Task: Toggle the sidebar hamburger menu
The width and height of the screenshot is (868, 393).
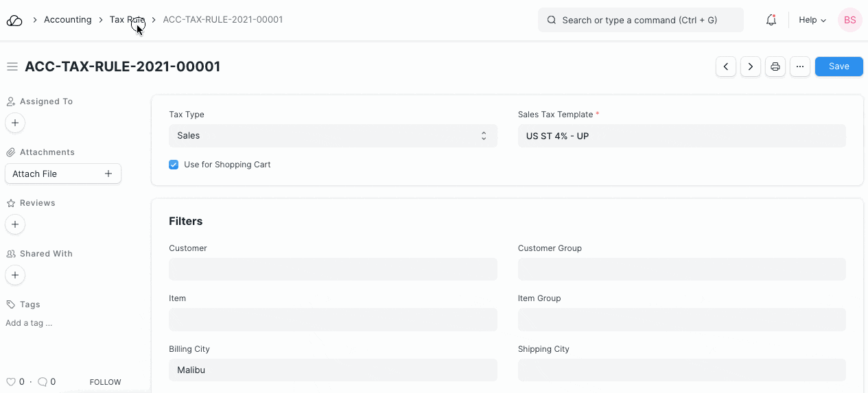Action: tap(12, 67)
